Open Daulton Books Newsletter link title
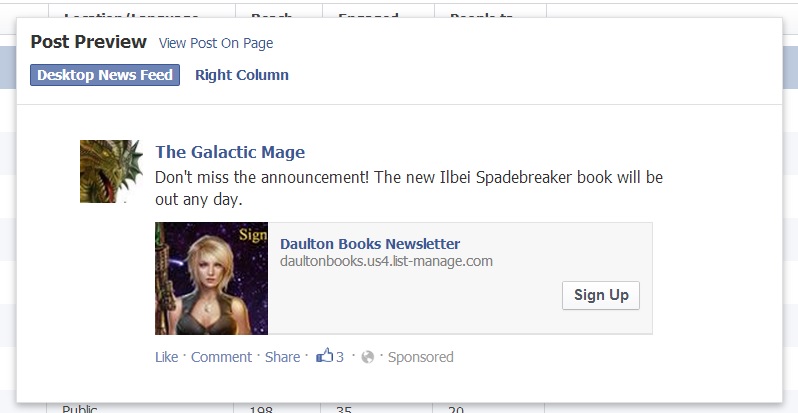 [x=370, y=244]
